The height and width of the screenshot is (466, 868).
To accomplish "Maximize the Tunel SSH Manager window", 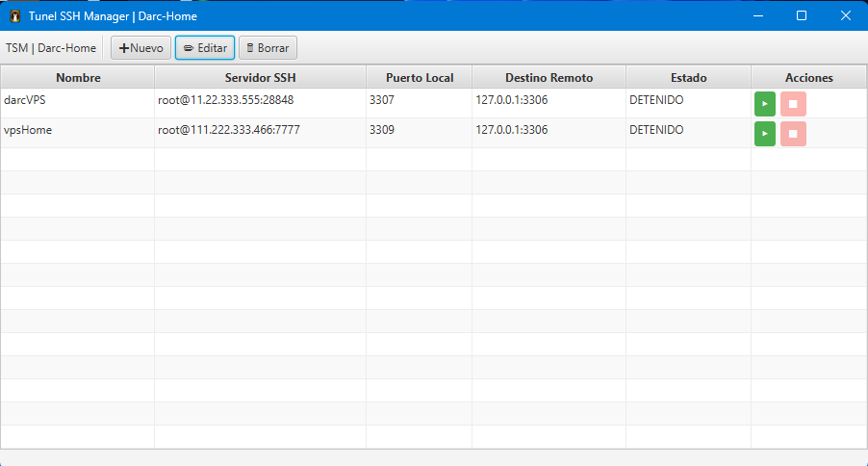I will tap(801, 16).
